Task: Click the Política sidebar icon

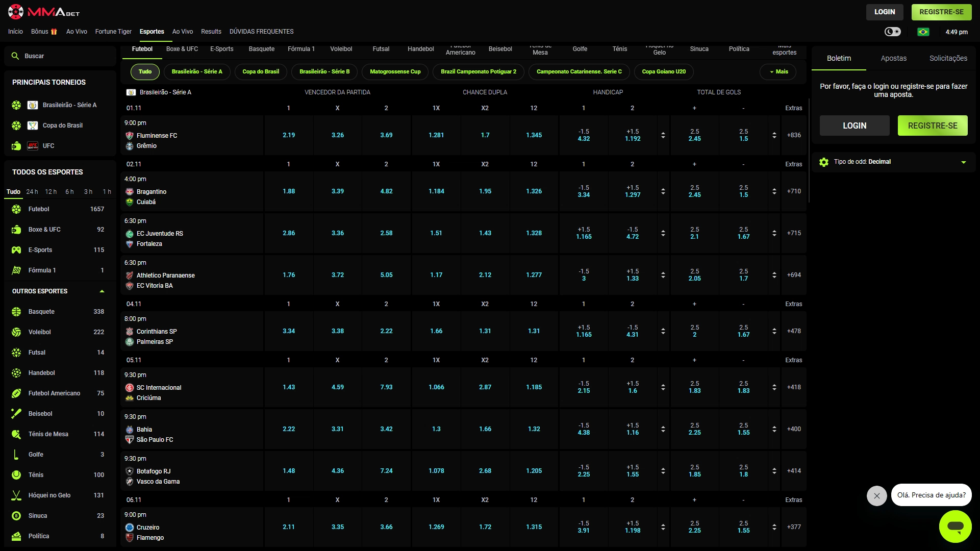Action: pos(16,536)
